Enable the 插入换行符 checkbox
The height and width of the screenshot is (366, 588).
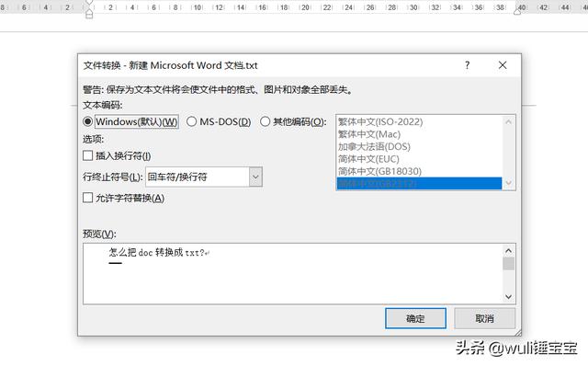pos(88,155)
